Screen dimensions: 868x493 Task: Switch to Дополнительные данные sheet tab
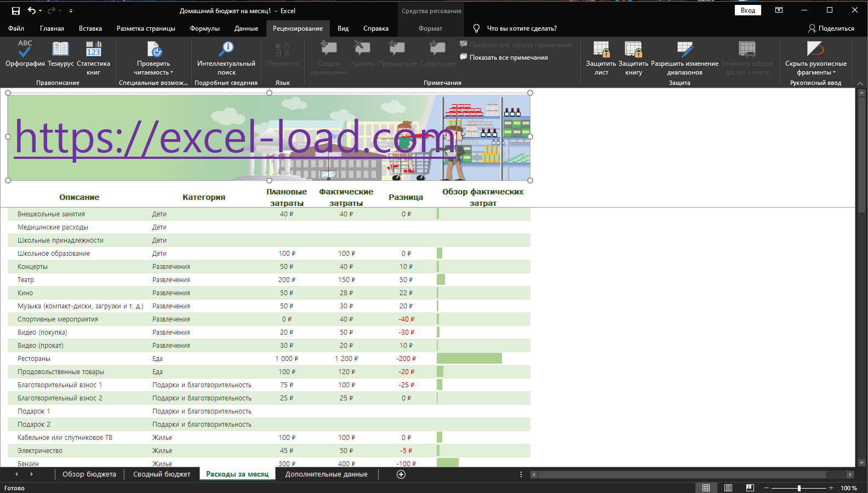[326, 474]
